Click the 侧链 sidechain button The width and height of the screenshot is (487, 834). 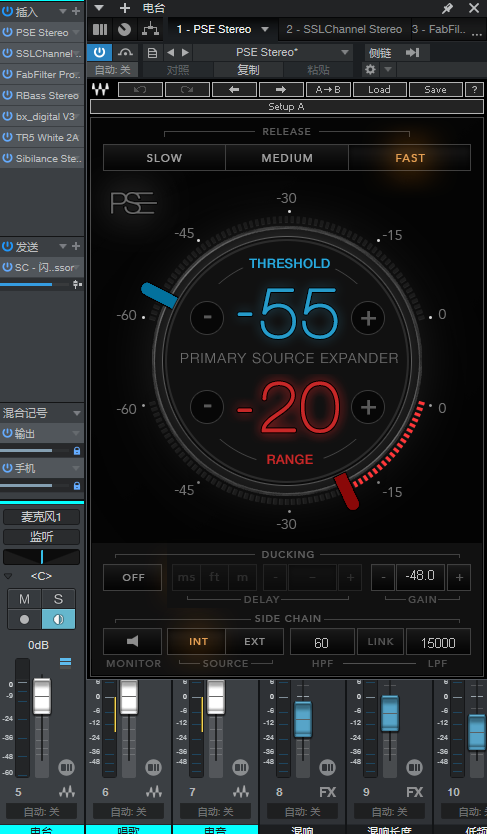(380, 53)
